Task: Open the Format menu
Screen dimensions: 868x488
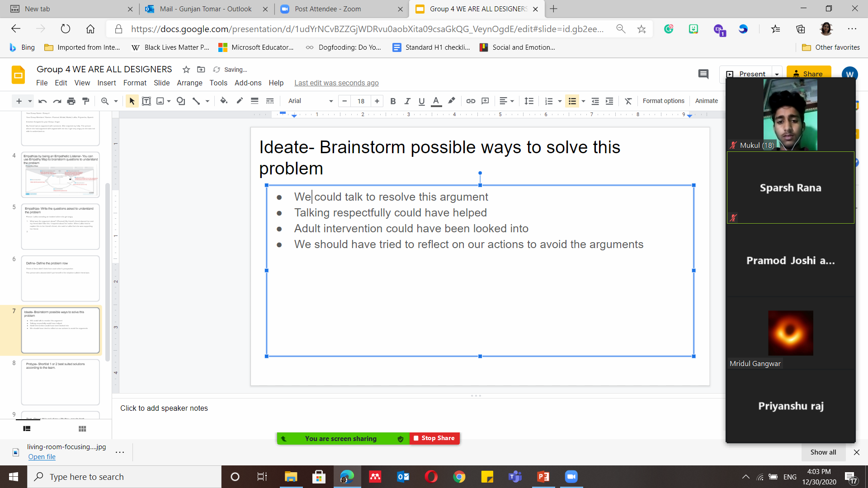Action: point(135,83)
